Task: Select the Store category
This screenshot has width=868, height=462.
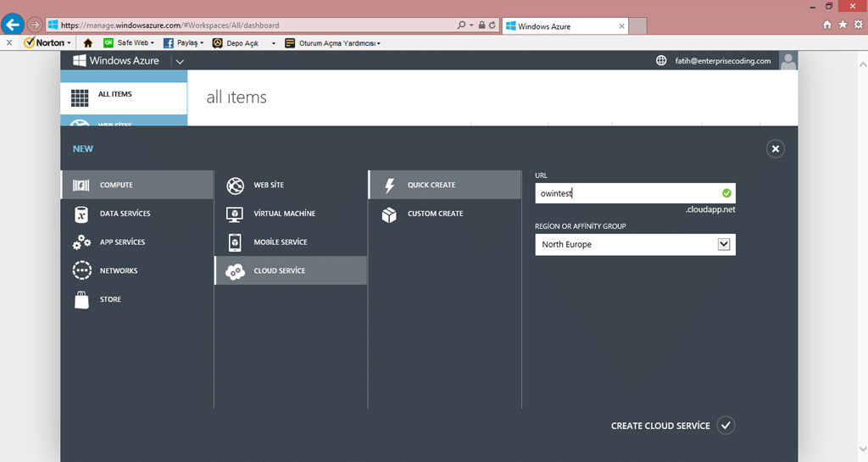Action: click(136, 299)
